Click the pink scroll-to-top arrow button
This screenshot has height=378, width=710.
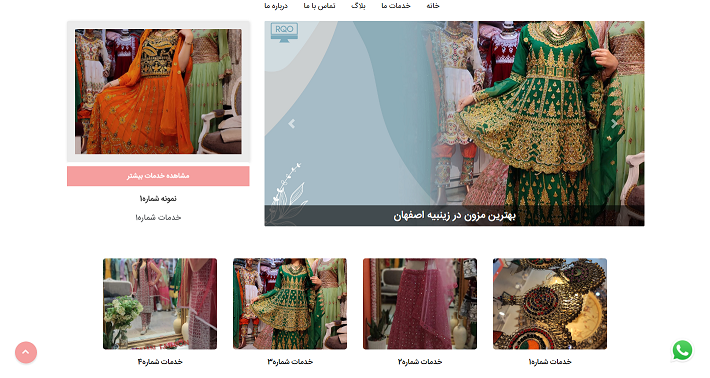point(26,352)
